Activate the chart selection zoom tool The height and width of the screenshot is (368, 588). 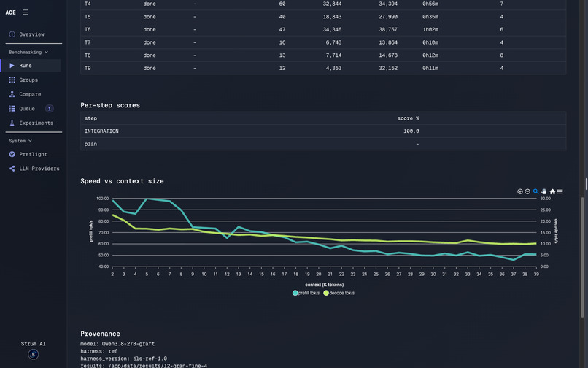point(535,191)
